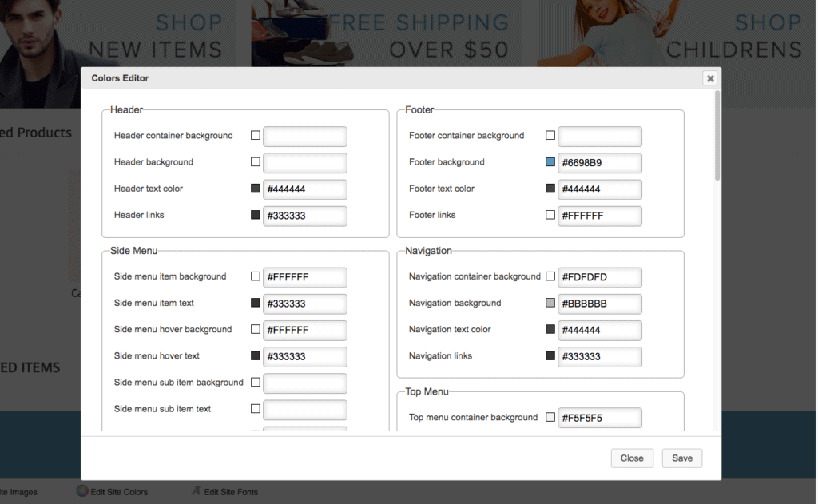Open Side menu item background swatch
The width and height of the screenshot is (818, 504).
coord(255,276)
